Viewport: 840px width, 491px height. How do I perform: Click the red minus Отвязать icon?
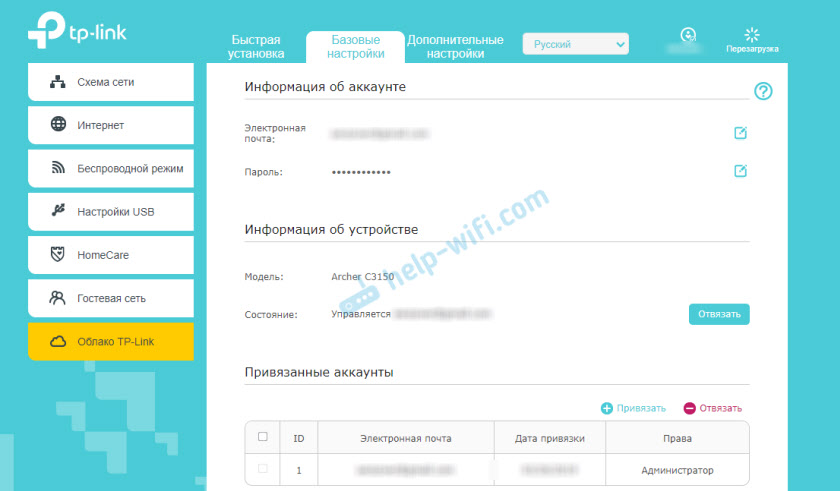click(689, 408)
